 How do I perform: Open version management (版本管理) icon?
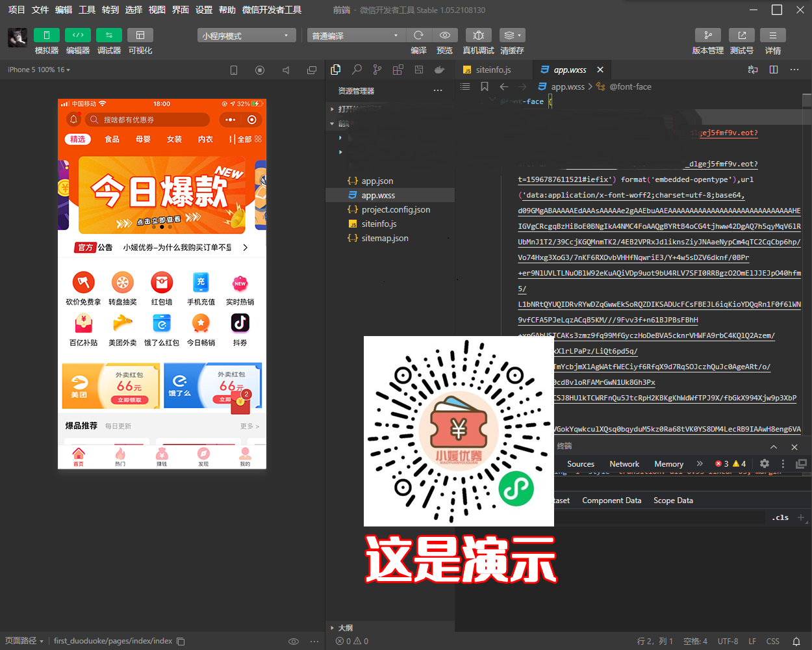click(x=708, y=35)
